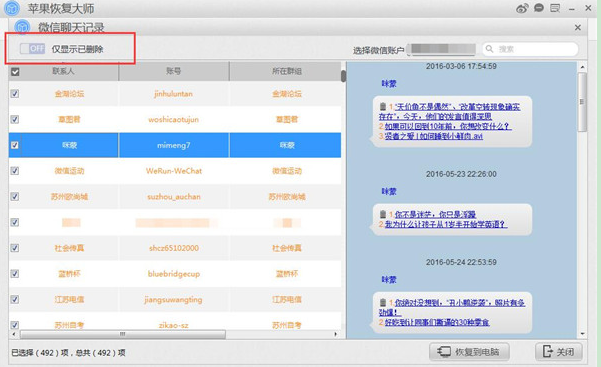Click the 2016-05-24 22:53:59 timestamp
Viewport: 601px width, 367px height.
tap(461, 262)
